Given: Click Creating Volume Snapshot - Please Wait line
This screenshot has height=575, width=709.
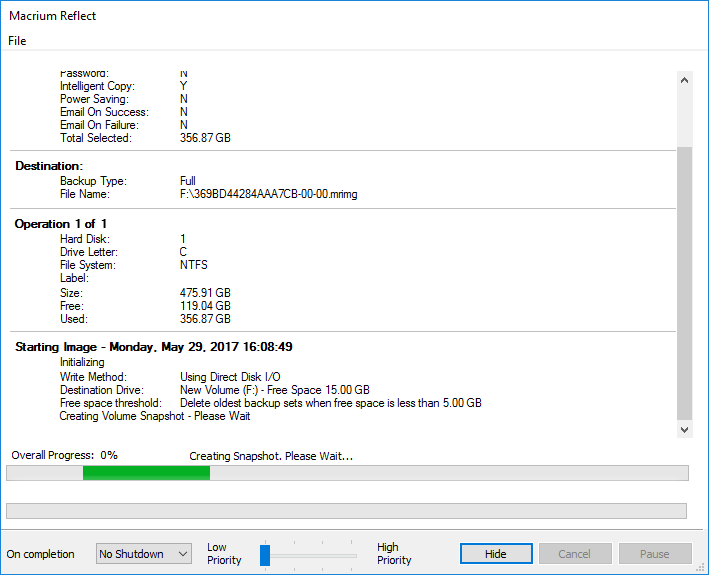Looking at the screenshot, I should 155,416.
